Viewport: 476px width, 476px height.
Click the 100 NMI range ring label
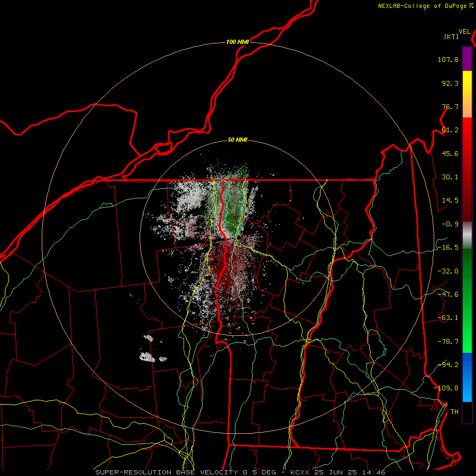[x=237, y=42]
